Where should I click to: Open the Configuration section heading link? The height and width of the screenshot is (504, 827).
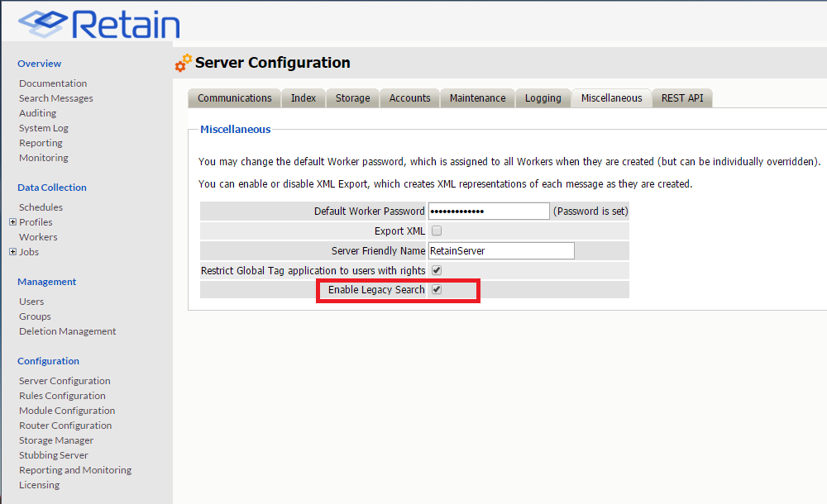(x=48, y=360)
